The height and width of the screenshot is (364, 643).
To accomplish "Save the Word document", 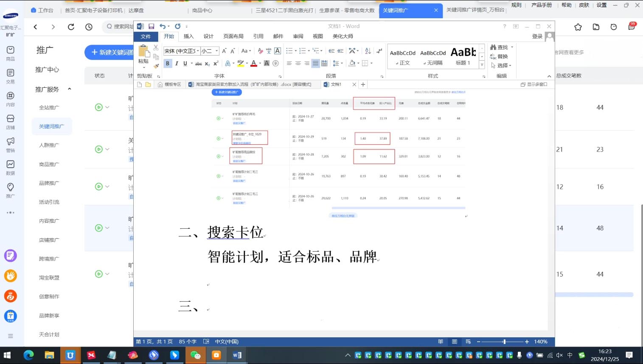I will pyautogui.click(x=151, y=26).
